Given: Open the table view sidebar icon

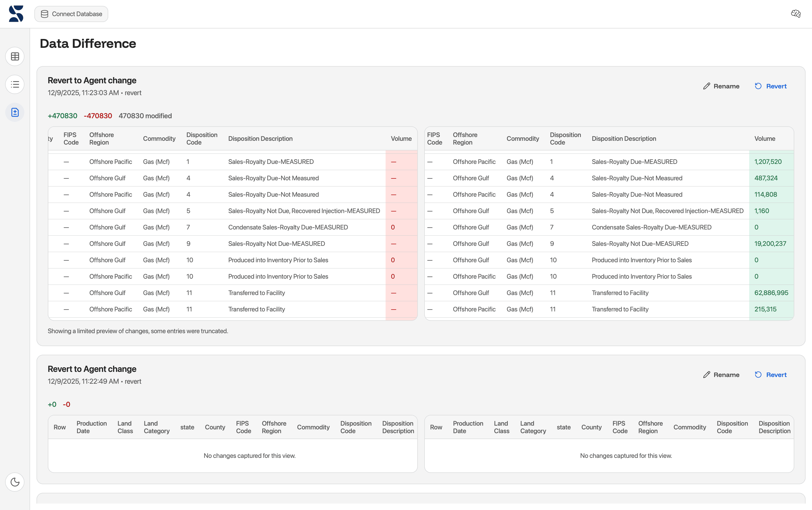Looking at the screenshot, I should (15, 56).
